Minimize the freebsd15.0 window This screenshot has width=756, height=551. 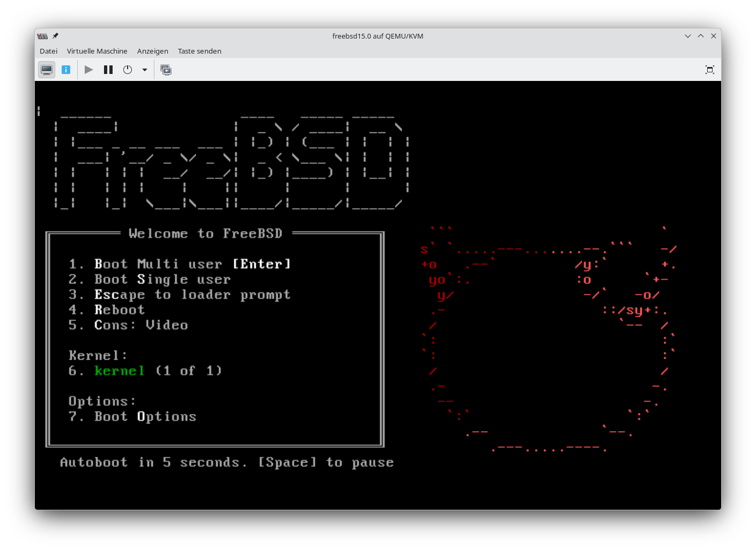(688, 36)
